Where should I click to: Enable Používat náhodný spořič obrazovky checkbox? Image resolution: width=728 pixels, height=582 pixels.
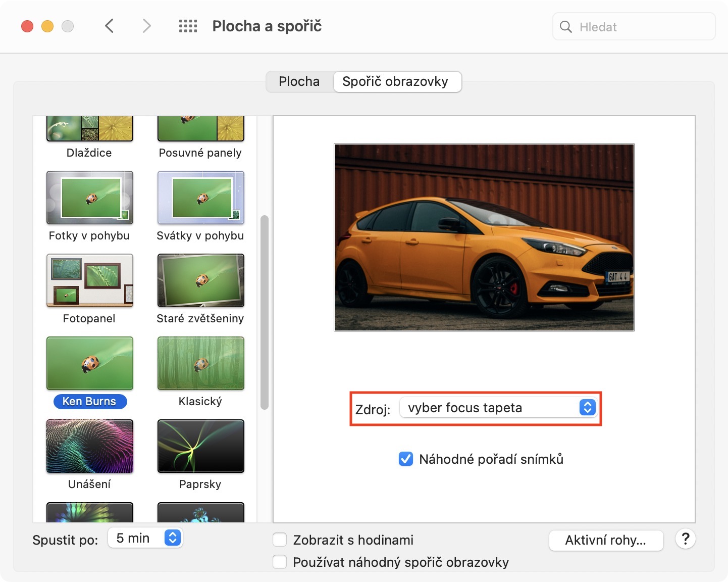pos(280,562)
